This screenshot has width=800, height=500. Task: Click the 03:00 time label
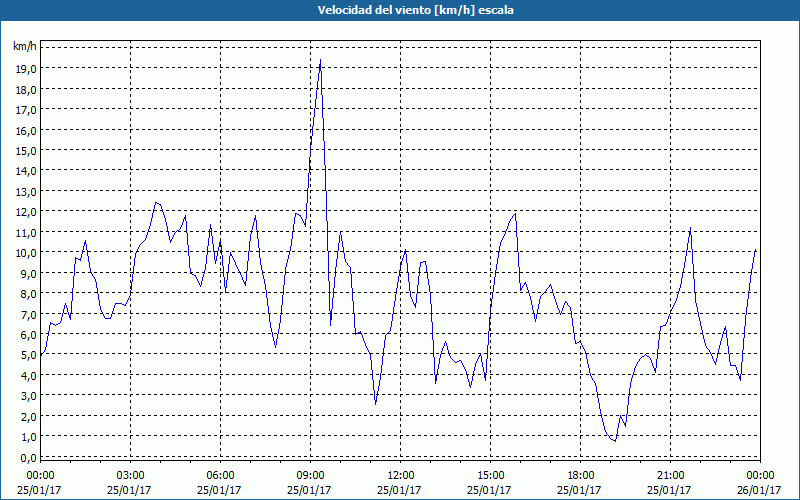click(x=130, y=476)
